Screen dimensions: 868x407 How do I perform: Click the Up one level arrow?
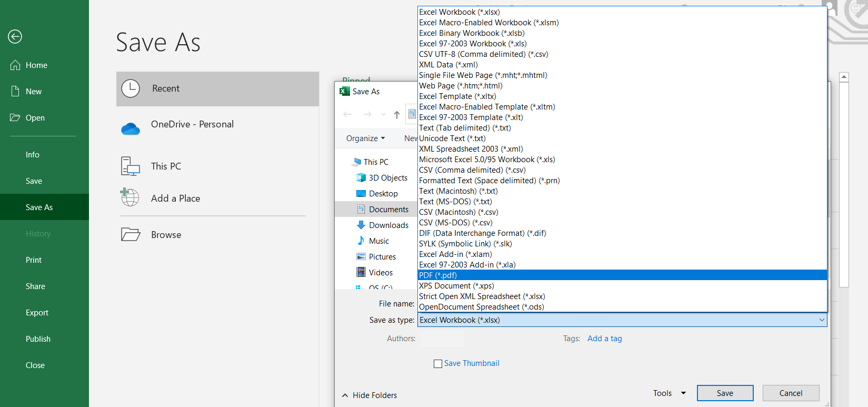pyautogui.click(x=397, y=115)
